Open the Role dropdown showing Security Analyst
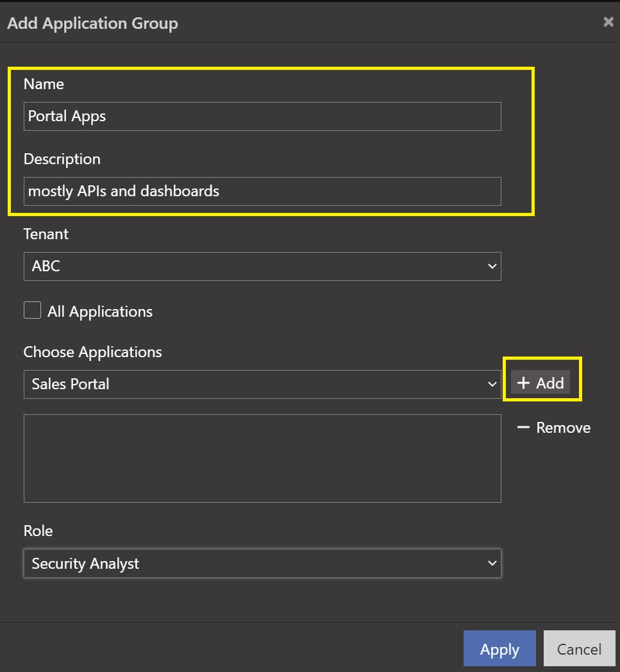This screenshot has height=672, width=620. point(262,564)
